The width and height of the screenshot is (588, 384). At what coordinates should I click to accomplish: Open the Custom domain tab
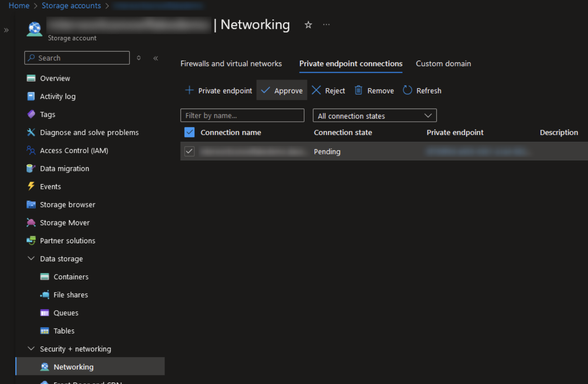[x=443, y=64]
